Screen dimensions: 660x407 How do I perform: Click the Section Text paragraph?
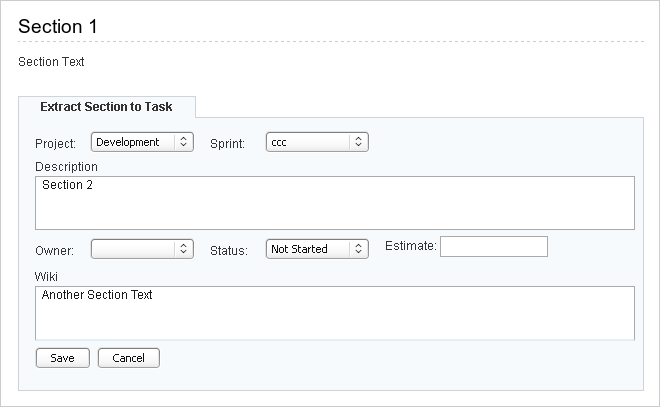[x=51, y=62]
